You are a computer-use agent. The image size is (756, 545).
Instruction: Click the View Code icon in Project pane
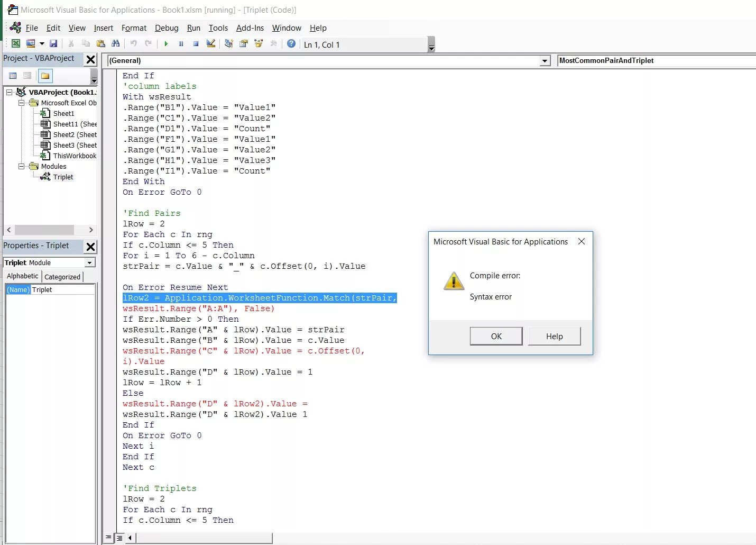[x=13, y=76]
